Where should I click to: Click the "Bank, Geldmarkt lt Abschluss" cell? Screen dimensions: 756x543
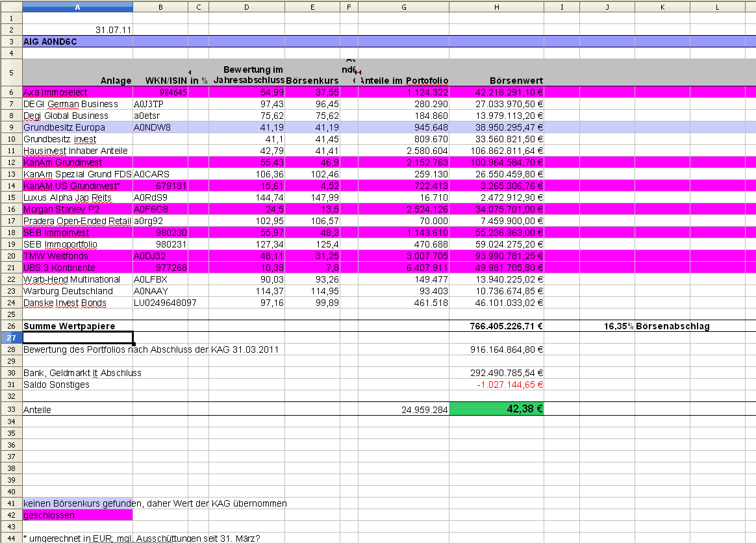[82, 373]
